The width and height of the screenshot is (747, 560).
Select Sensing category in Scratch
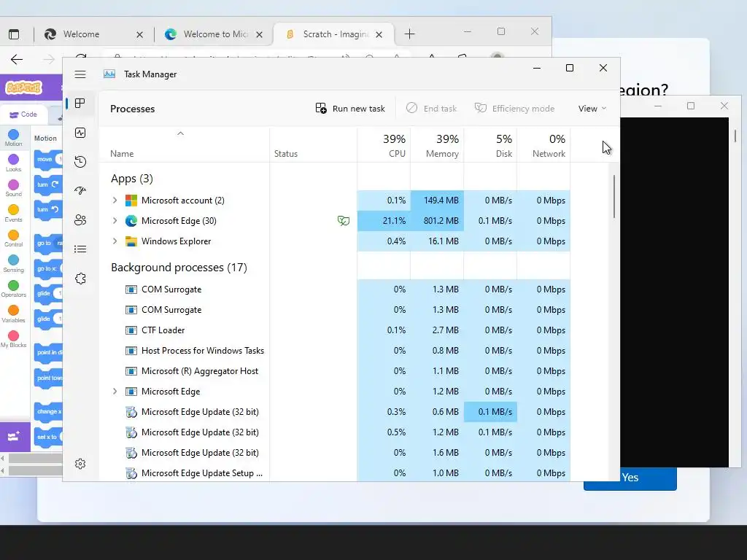[x=13, y=264]
